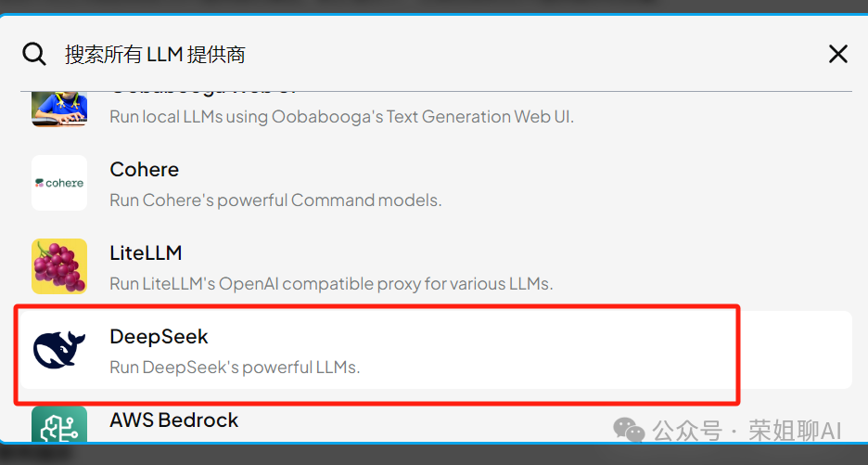
Task: Click the LiteLLM grapes icon
Action: (59, 266)
